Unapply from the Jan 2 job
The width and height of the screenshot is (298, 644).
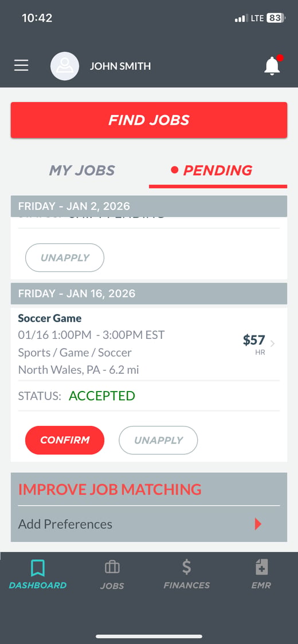[65, 258]
